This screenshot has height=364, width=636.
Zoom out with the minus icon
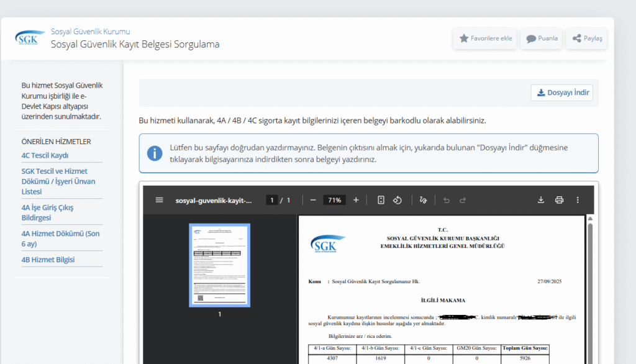pos(313,200)
